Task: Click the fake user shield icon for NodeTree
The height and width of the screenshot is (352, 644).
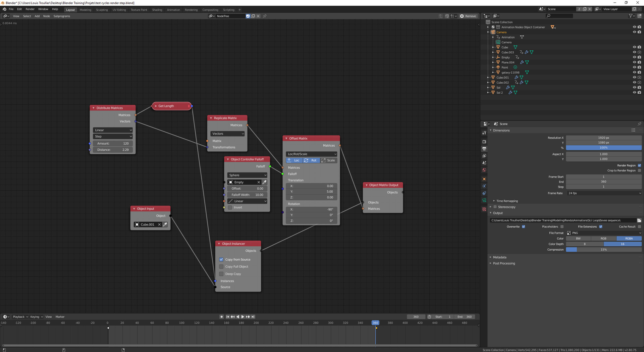Action: tap(248, 16)
